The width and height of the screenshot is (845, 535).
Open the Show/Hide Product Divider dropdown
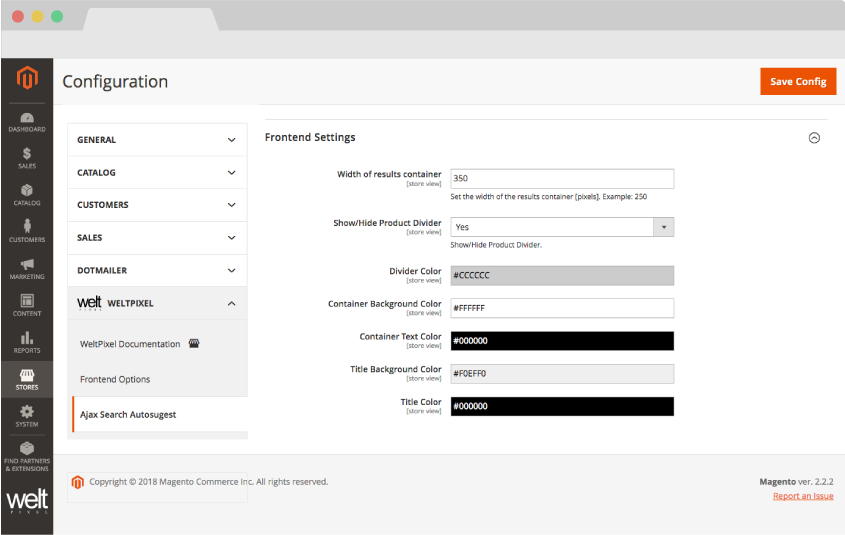tap(562, 227)
